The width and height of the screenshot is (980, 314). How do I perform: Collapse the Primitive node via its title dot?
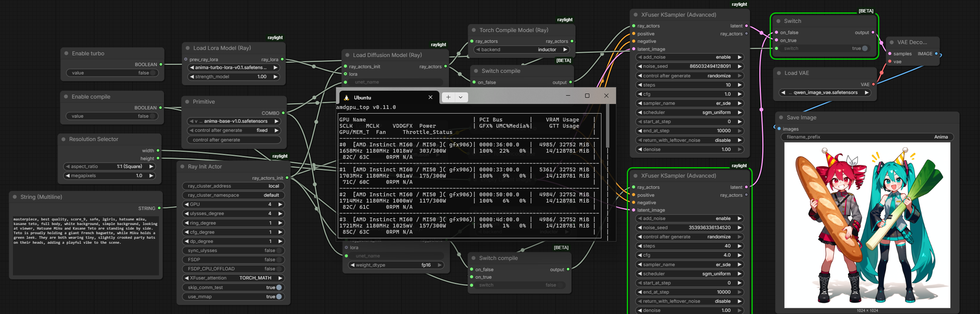click(x=187, y=102)
